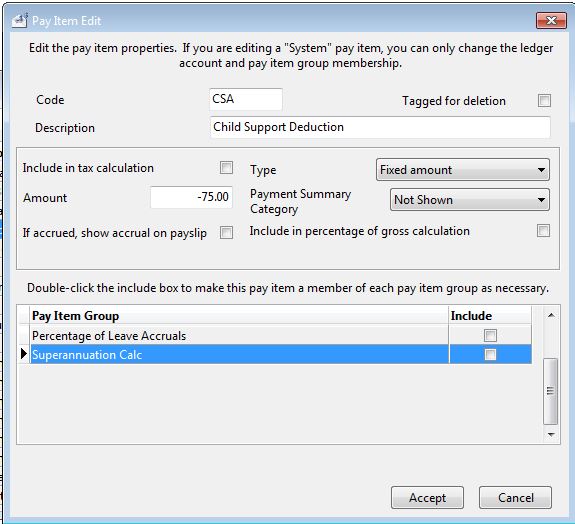Tick Include box for Percentage of Leave Accruals
575x524 pixels.
490,336
